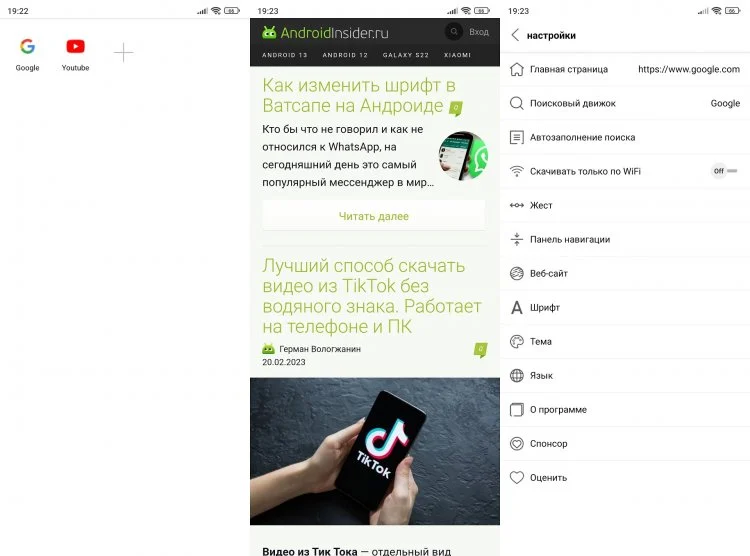
Task: Go back using the arrow beside настройки
Action: (515, 35)
